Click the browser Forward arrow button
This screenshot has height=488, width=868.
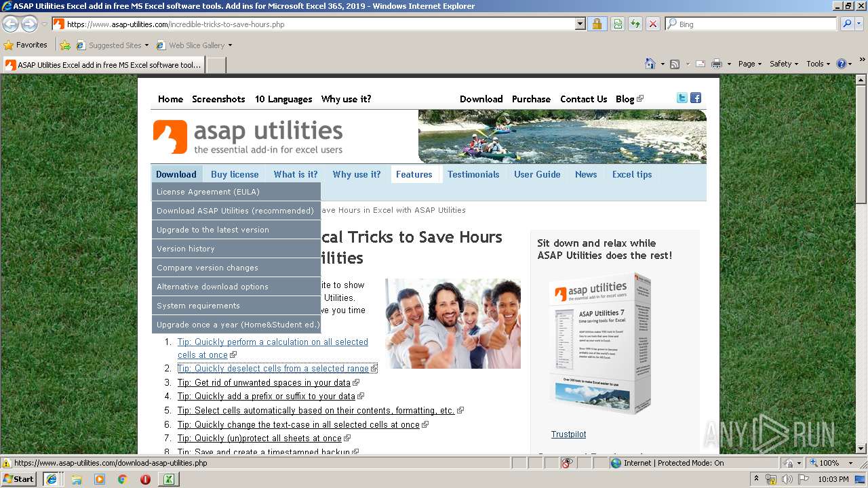pyautogui.click(x=29, y=24)
